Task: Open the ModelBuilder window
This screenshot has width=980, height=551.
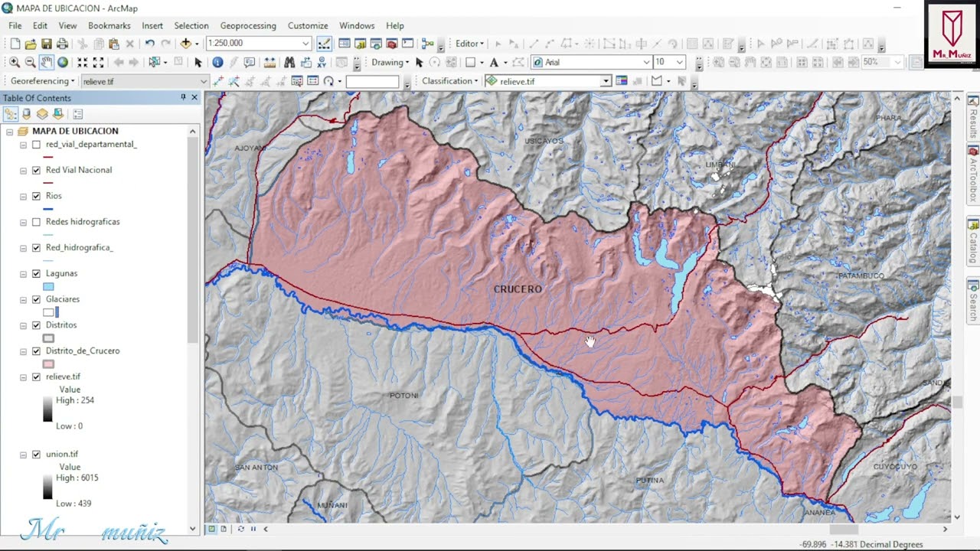Action: (428, 44)
